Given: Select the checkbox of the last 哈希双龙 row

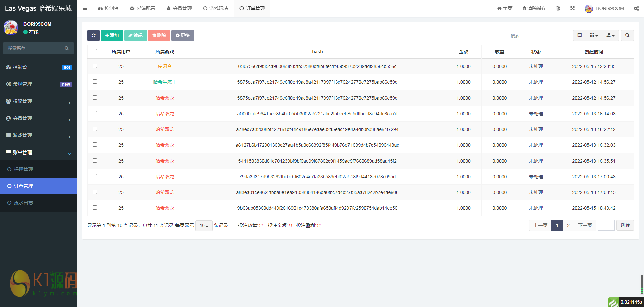Looking at the screenshot, I should click(95, 207).
